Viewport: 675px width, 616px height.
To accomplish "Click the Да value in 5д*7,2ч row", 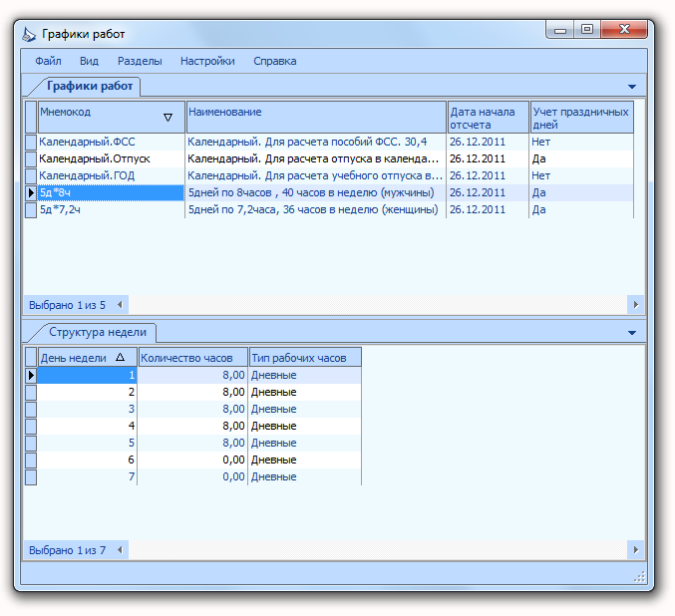I will point(580,209).
